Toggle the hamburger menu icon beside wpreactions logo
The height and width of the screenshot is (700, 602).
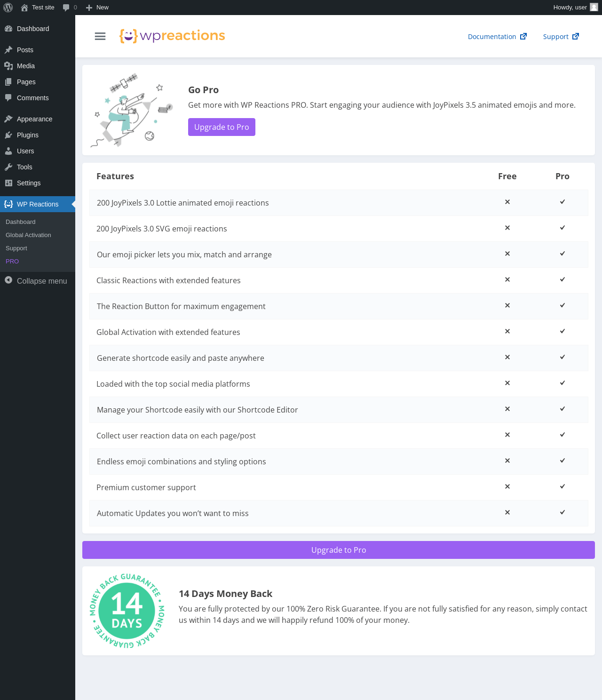pos(100,36)
